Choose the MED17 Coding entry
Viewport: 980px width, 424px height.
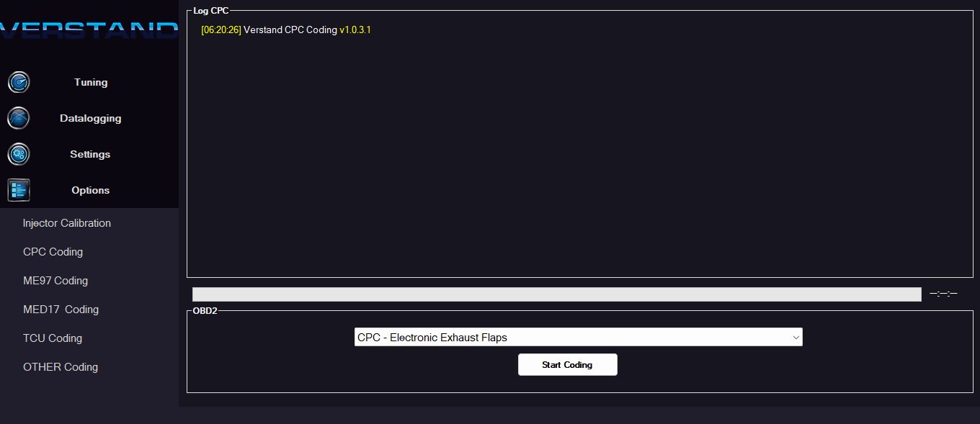coord(61,310)
